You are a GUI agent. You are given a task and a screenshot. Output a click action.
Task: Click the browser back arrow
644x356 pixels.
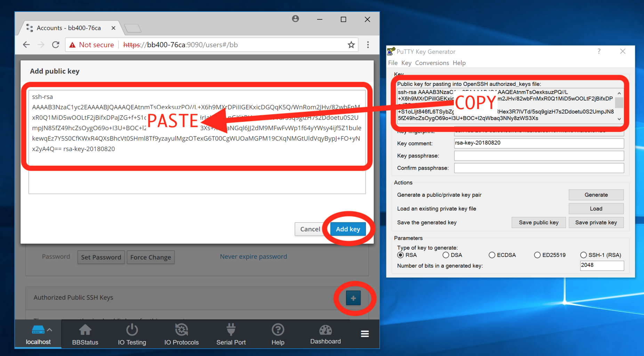[x=26, y=45]
